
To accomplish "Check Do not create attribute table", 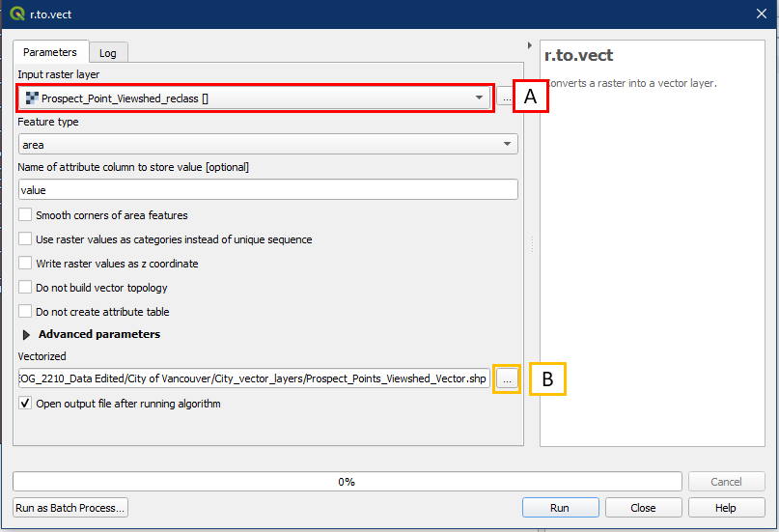I will [x=26, y=312].
